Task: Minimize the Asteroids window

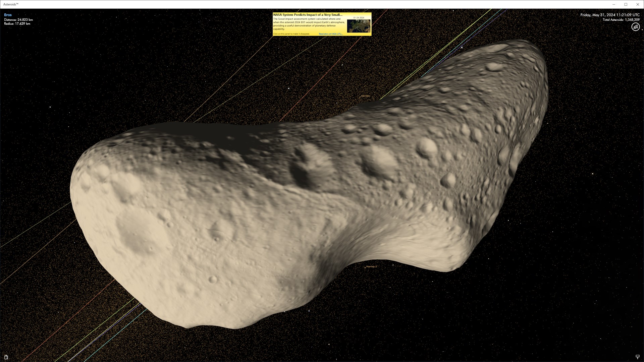Action: 614,4
